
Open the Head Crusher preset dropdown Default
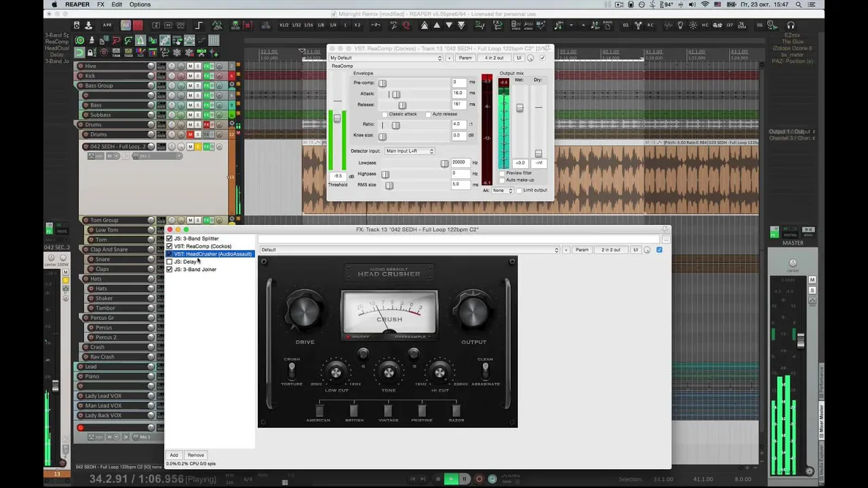click(410, 250)
